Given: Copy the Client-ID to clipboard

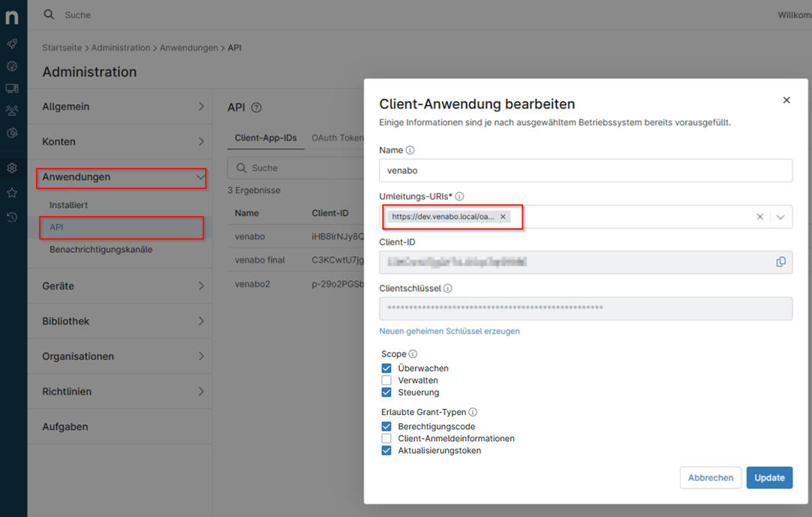Looking at the screenshot, I should (780, 262).
